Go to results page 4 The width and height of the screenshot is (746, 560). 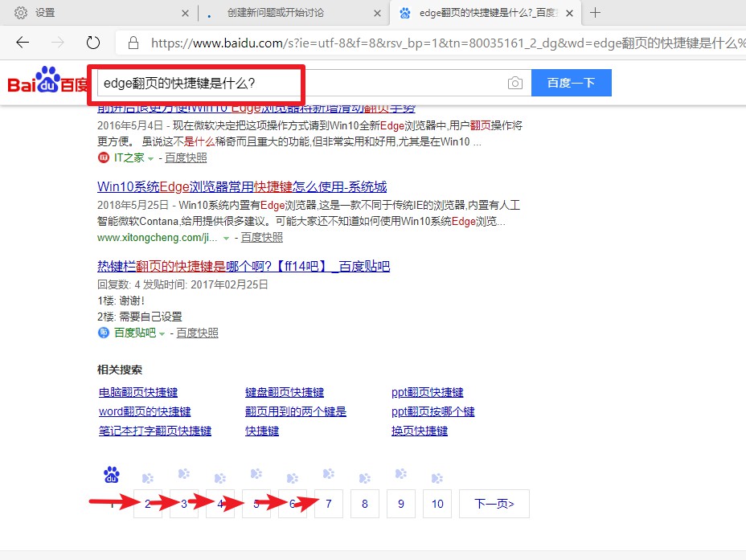pyautogui.click(x=219, y=504)
